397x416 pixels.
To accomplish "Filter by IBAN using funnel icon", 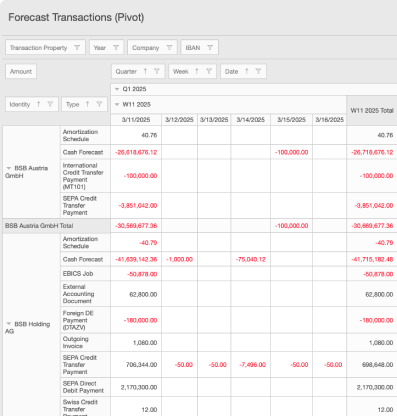I will (x=210, y=48).
